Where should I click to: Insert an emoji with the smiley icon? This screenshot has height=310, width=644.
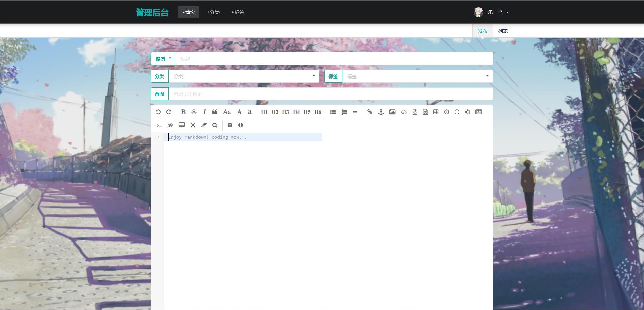457,112
